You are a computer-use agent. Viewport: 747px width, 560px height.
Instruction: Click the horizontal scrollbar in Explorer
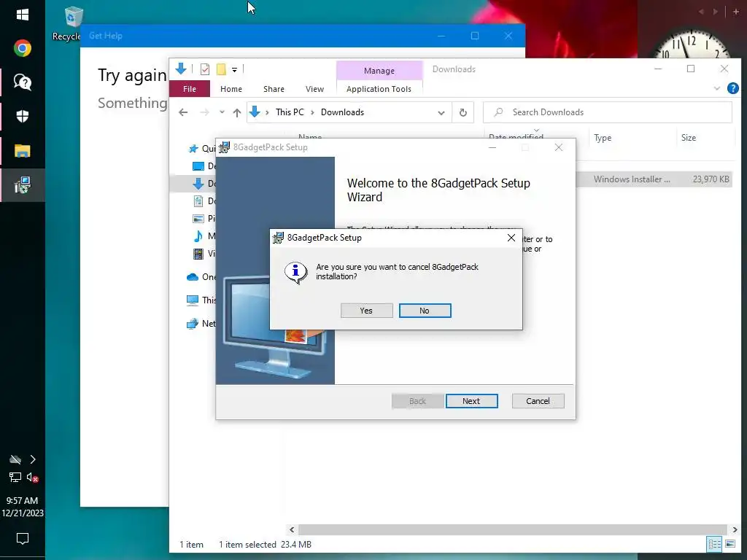(512, 529)
